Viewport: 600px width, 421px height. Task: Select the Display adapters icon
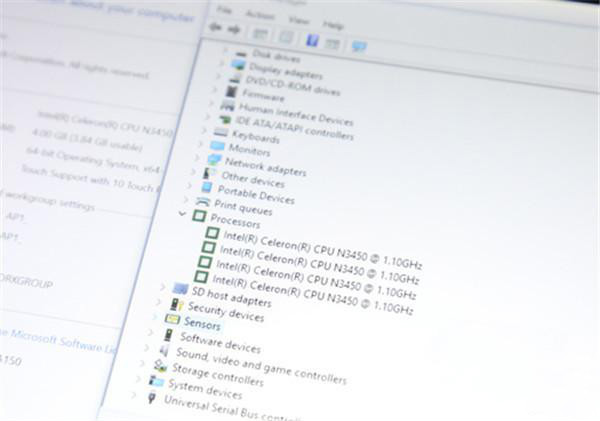pyautogui.click(x=238, y=65)
